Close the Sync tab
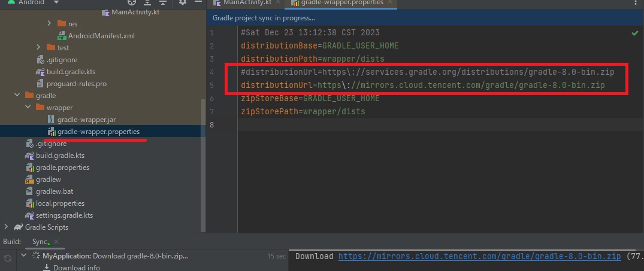The width and height of the screenshot is (644, 271). pyautogui.click(x=56, y=242)
